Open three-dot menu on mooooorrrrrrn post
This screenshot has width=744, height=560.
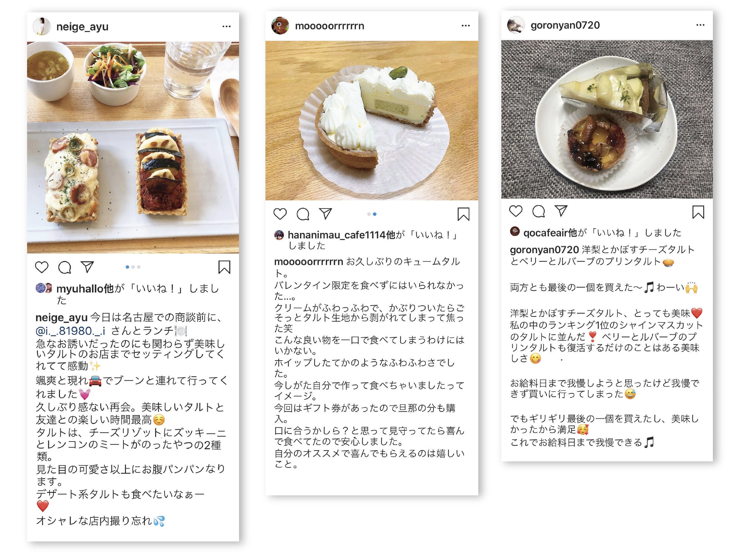click(x=466, y=25)
